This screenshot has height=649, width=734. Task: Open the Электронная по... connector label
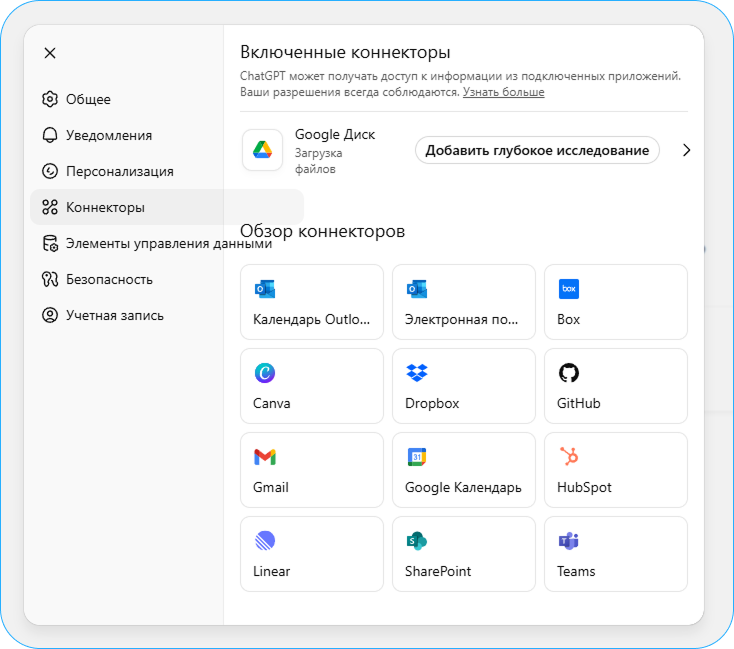tap(462, 320)
